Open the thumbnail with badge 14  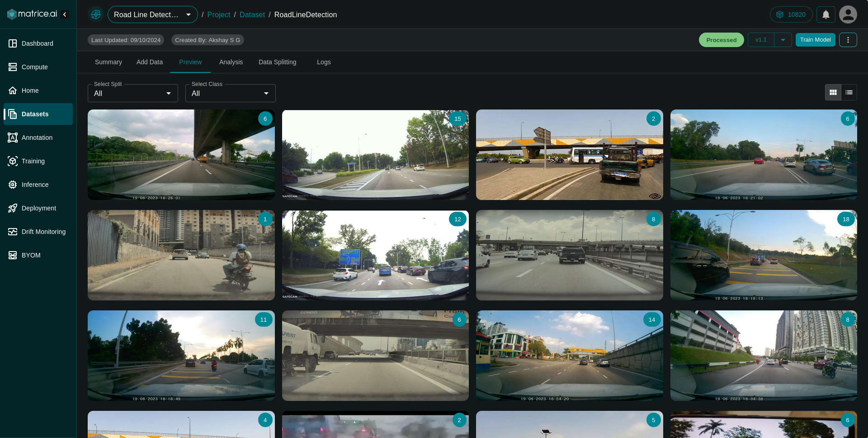pyautogui.click(x=570, y=356)
